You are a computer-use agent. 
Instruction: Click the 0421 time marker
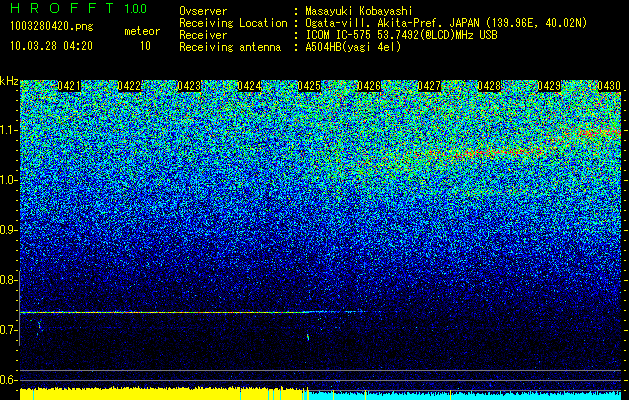[69, 86]
